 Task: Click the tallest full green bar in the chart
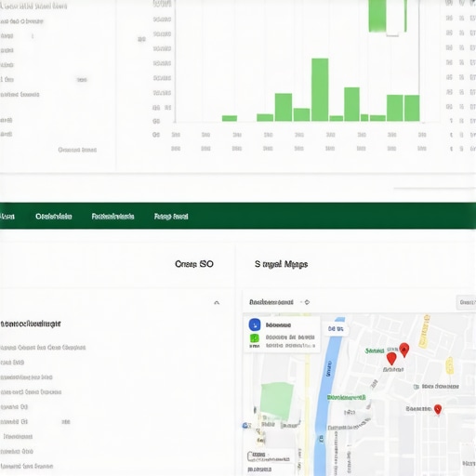click(x=320, y=89)
